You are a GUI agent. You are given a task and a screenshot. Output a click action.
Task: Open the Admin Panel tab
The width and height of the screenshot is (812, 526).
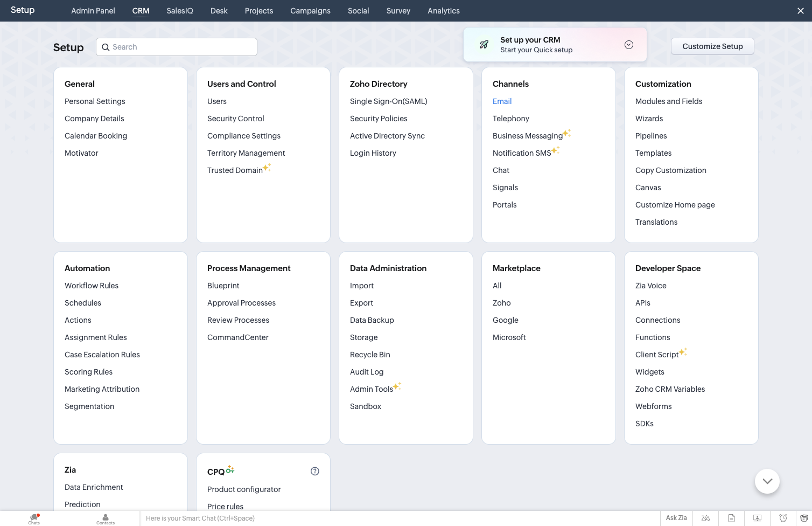pos(93,11)
